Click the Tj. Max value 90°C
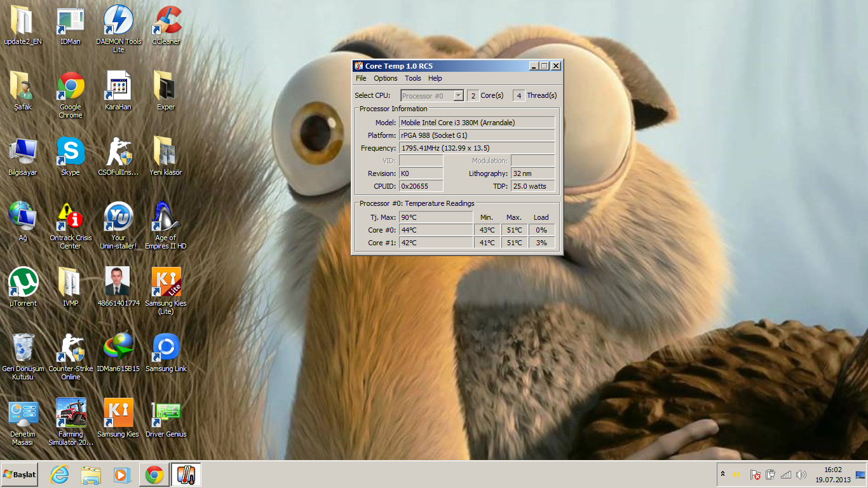This screenshot has width=868, height=488. pos(436,217)
